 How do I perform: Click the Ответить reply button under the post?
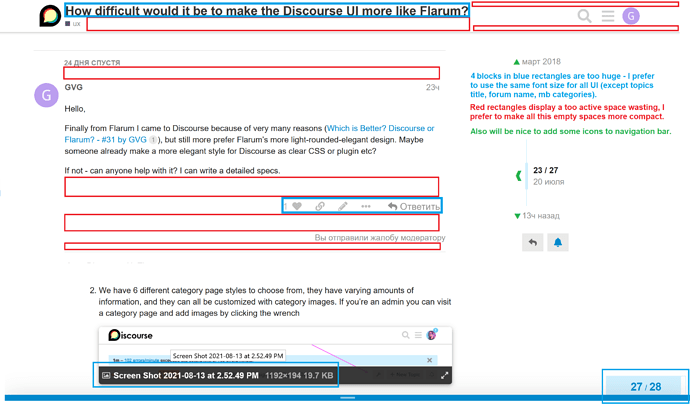click(414, 206)
